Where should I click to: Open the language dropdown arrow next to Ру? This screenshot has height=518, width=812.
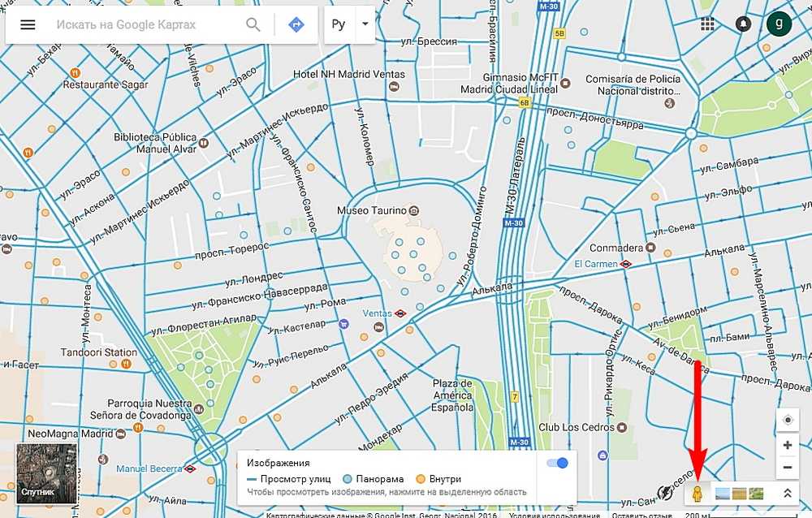365,24
